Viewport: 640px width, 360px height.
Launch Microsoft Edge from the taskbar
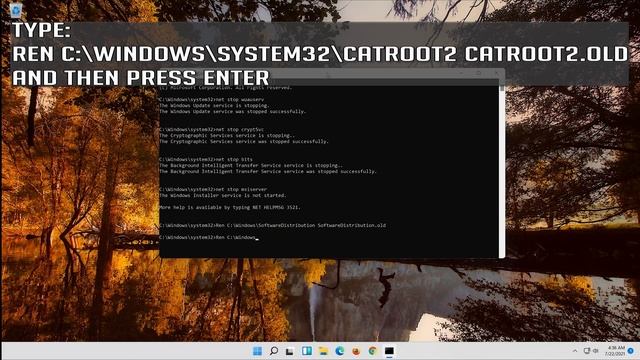[340, 351]
